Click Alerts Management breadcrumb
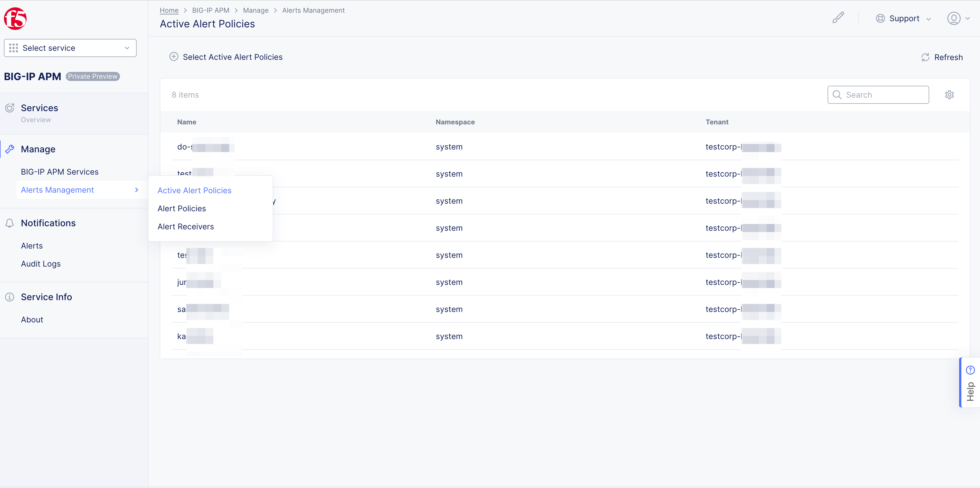980x488 pixels. click(x=313, y=10)
